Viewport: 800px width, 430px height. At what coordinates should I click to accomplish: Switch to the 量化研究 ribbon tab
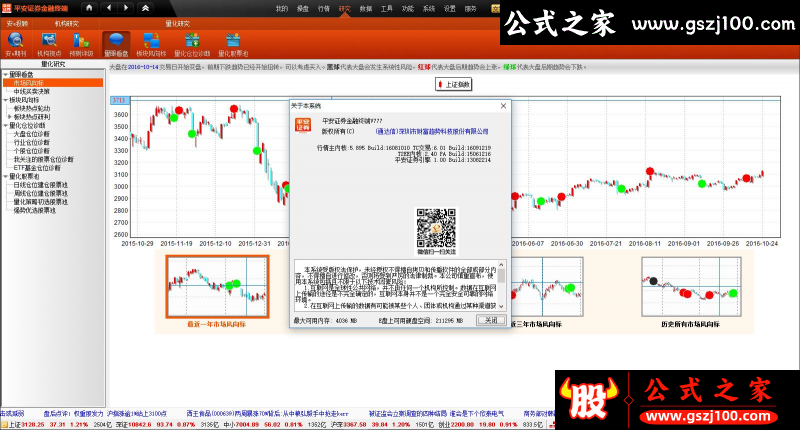point(178,23)
